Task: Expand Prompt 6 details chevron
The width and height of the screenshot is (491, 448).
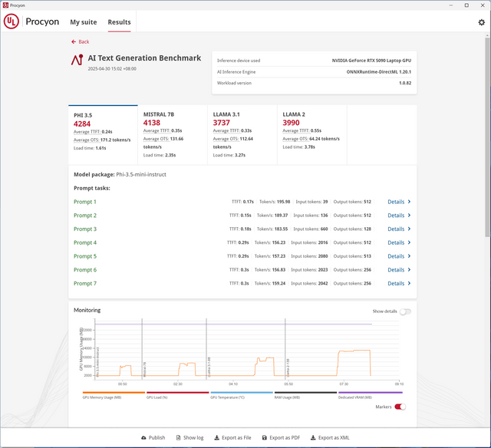Action: pyautogui.click(x=409, y=270)
